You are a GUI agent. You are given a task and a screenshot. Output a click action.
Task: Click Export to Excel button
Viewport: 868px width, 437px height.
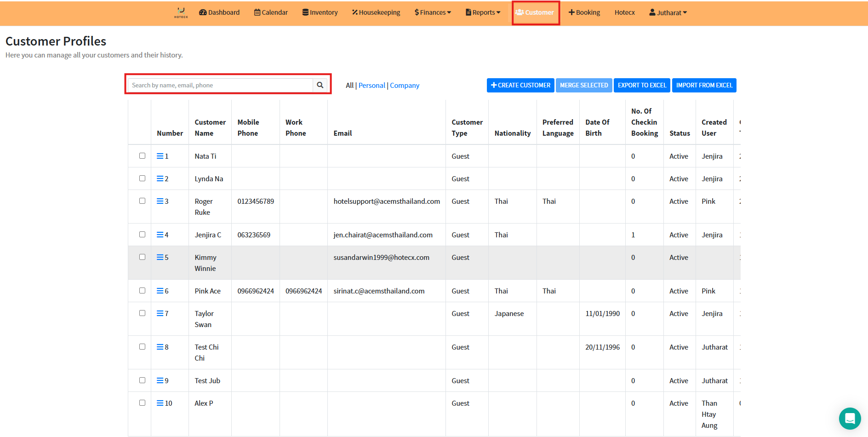click(x=642, y=85)
